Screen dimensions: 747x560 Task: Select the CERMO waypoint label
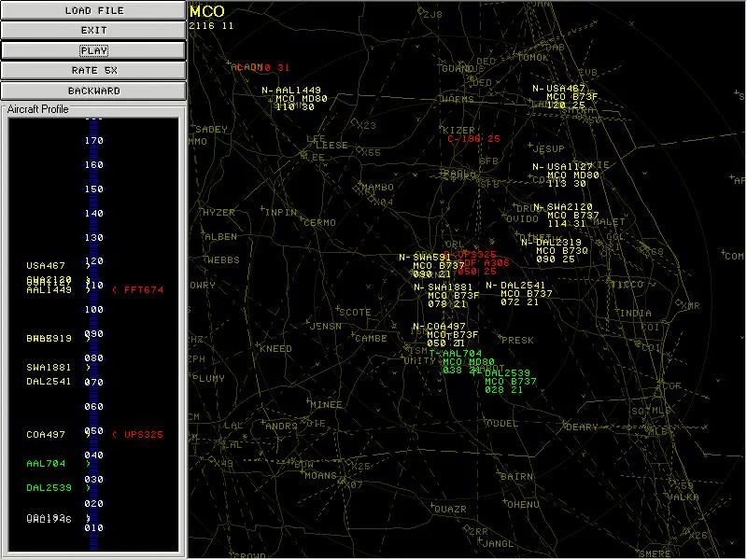click(x=319, y=222)
